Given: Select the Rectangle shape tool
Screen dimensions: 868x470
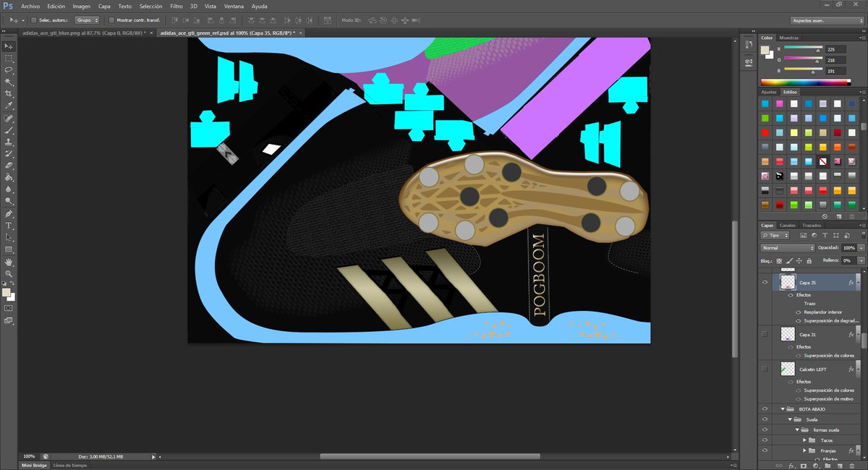Looking at the screenshot, I should coord(9,249).
